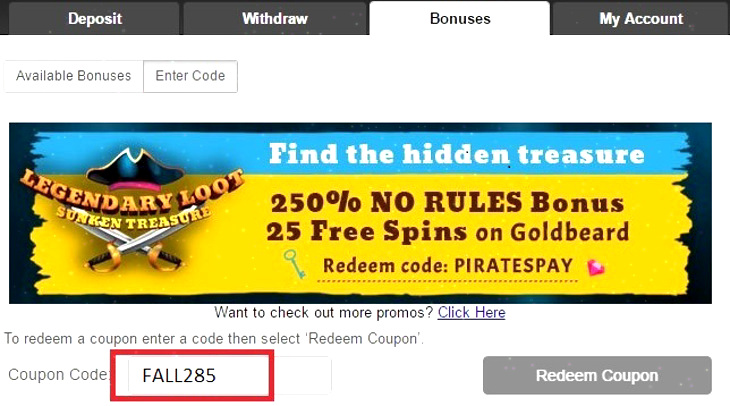
Task: Click the teal key icon
Action: [x=295, y=264]
